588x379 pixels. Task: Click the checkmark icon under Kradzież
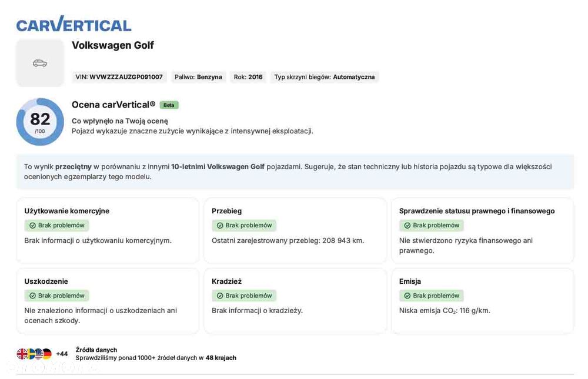220,296
